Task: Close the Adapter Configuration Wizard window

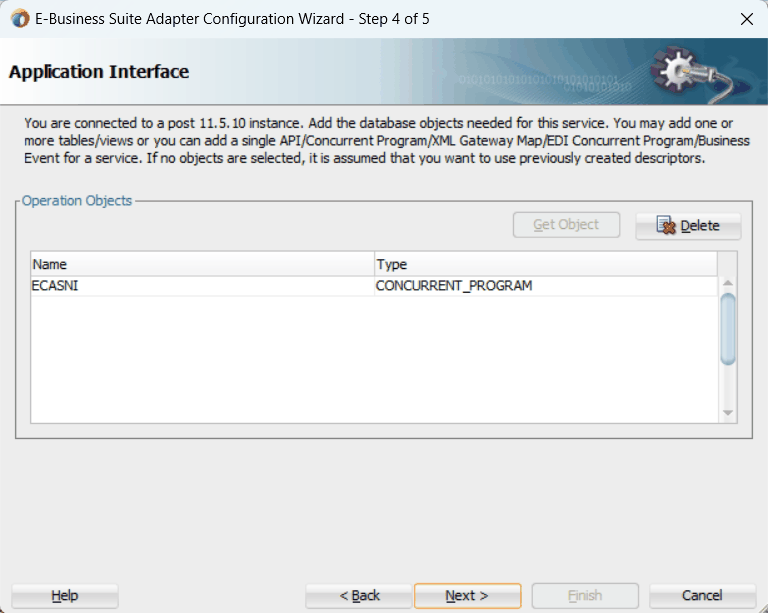Action: click(747, 19)
